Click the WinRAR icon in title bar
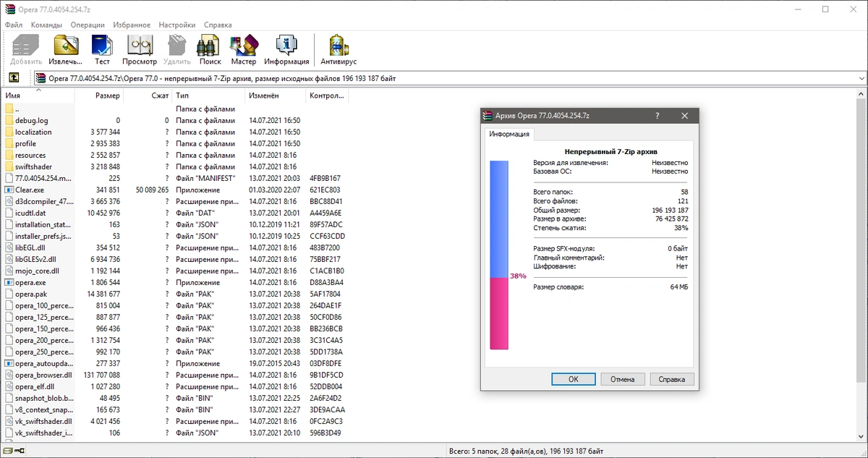 coord(9,9)
